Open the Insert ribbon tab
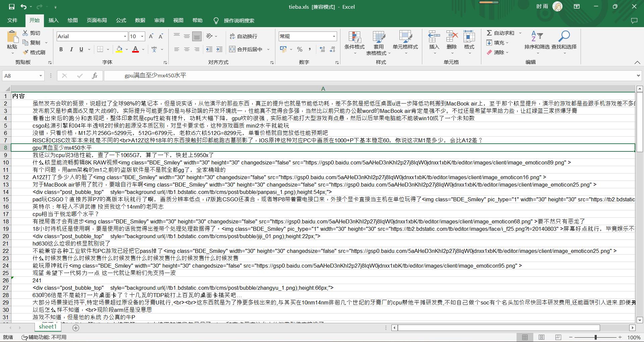The height and width of the screenshot is (342, 644). pyautogui.click(x=53, y=20)
